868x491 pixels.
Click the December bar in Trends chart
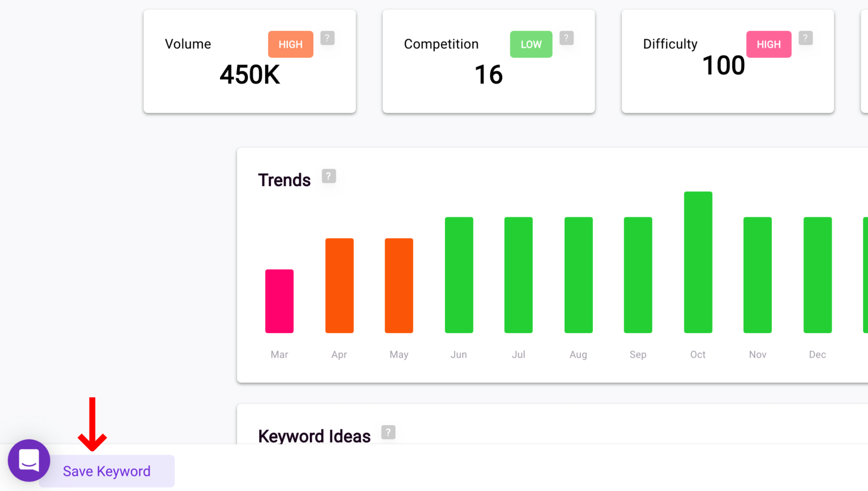pos(817,275)
